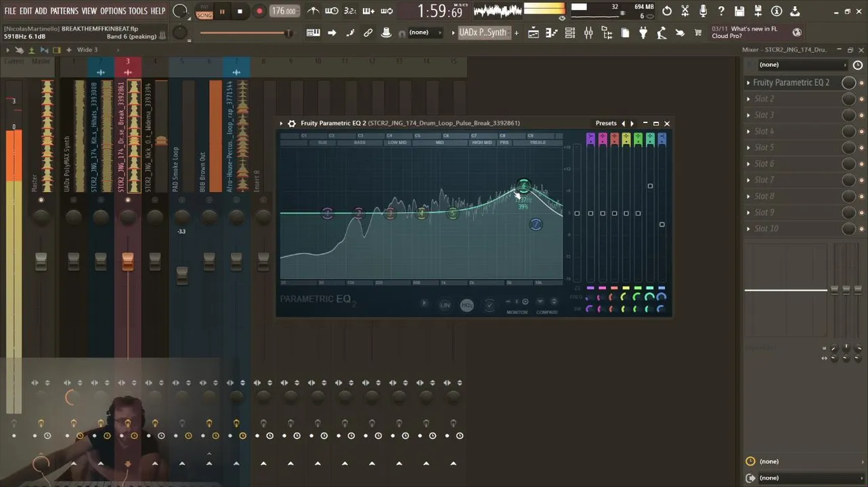868x487 pixels.
Task: Open the FILE menu
Action: click(x=10, y=11)
